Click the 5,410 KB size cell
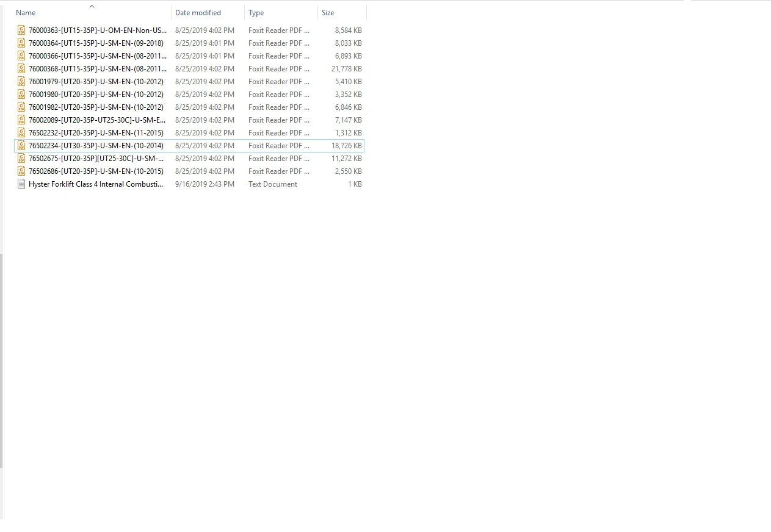Screen dimensions: 771x532 348,81
